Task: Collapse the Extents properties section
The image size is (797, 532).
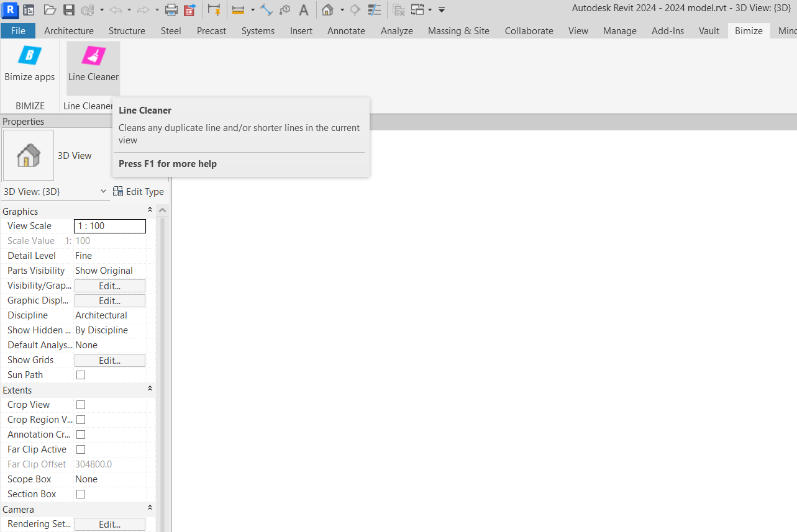Action: tap(150, 389)
